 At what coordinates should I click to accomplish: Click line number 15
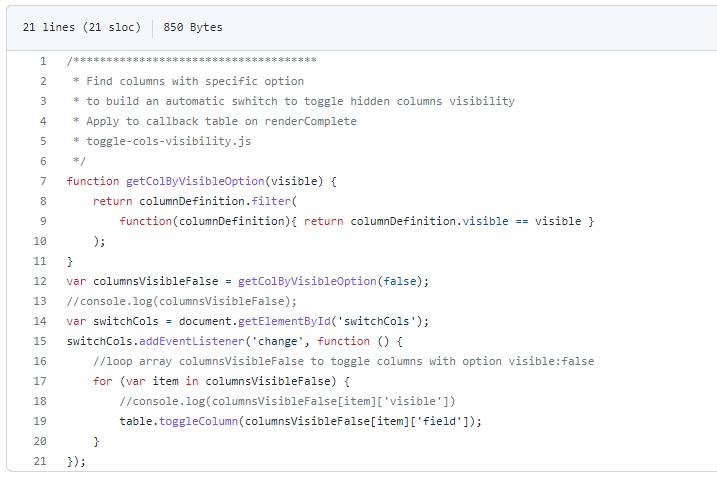click(40, 341)
